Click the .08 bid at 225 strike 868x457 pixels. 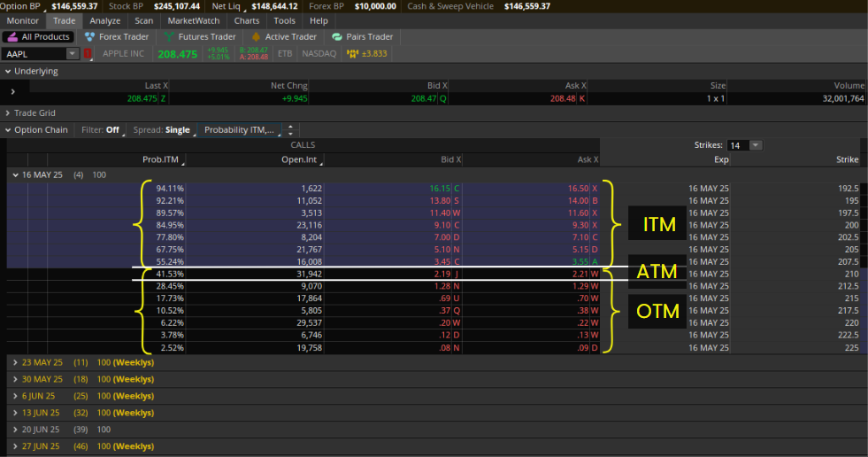tap(445, 348)
